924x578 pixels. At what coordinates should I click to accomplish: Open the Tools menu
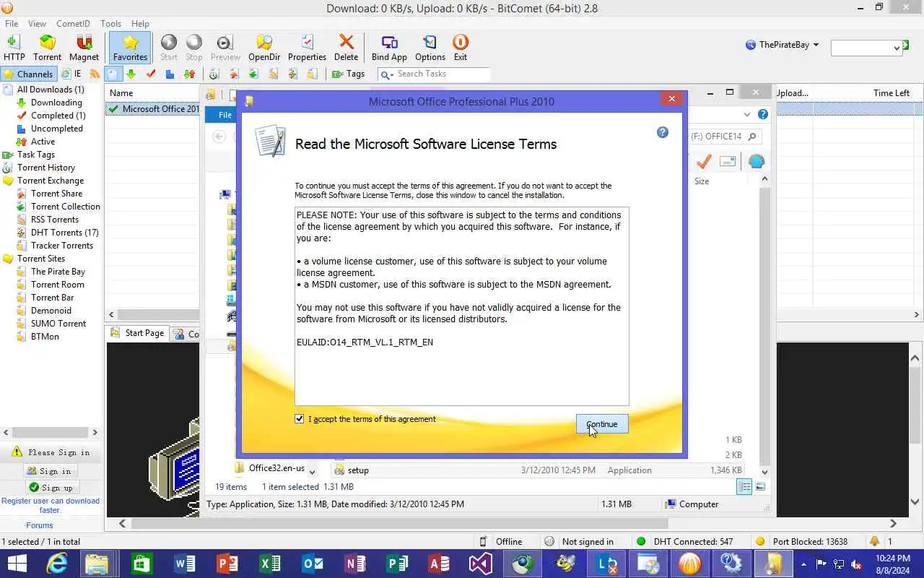tap(110, 23)
